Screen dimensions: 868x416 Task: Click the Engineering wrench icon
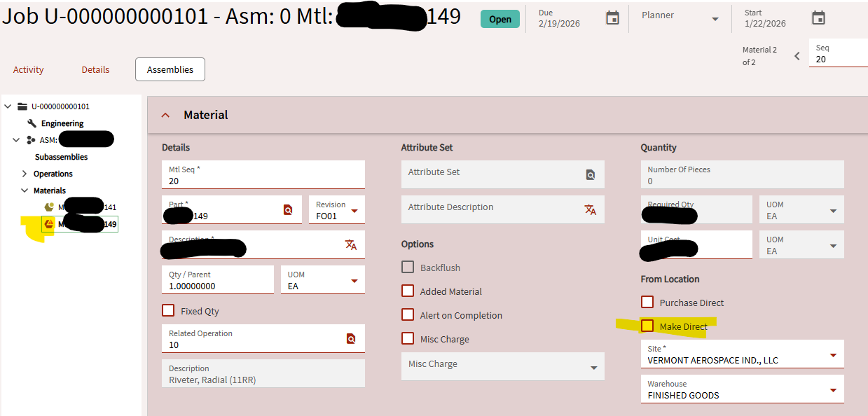[32, 123]
